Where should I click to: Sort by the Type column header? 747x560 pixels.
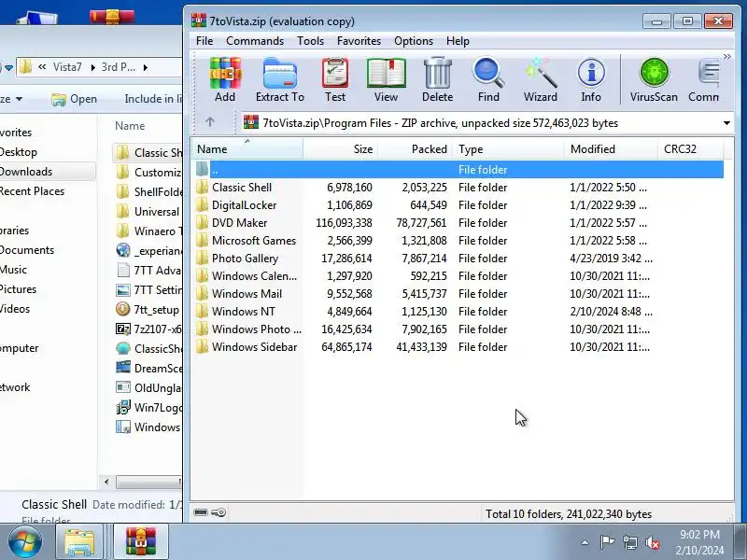(509, 149)
